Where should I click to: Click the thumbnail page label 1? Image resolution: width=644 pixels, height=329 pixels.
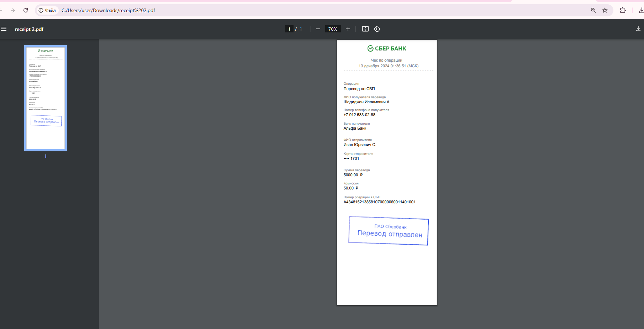[x=46, y=156]
